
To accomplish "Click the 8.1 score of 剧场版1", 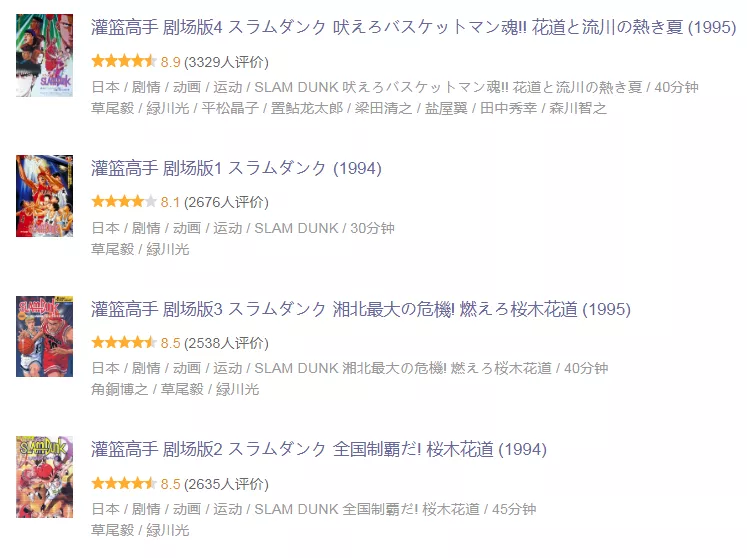I will click(x=170, y=202).
